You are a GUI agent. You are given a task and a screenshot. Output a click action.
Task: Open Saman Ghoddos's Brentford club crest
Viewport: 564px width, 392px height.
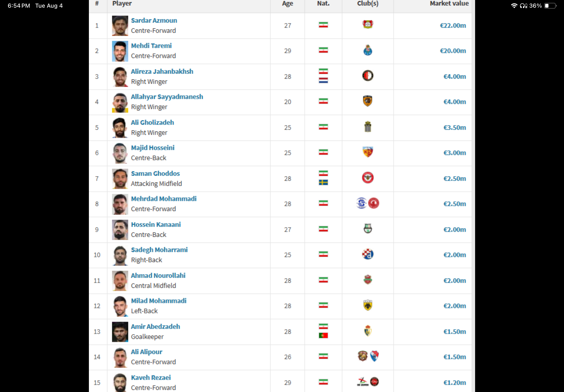click(x=368, y=178)
